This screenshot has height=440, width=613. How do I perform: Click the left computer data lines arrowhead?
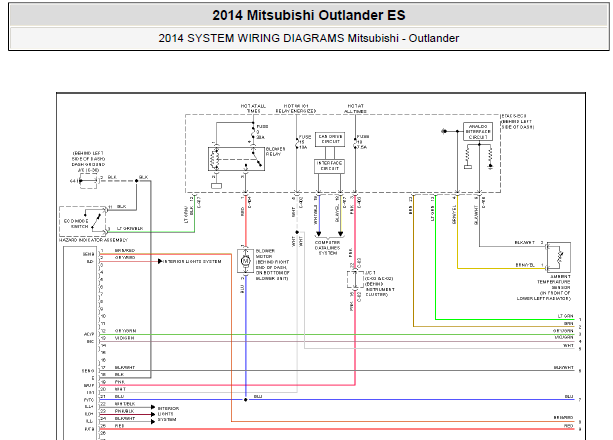pyautogui.click(x=319, y=234)
